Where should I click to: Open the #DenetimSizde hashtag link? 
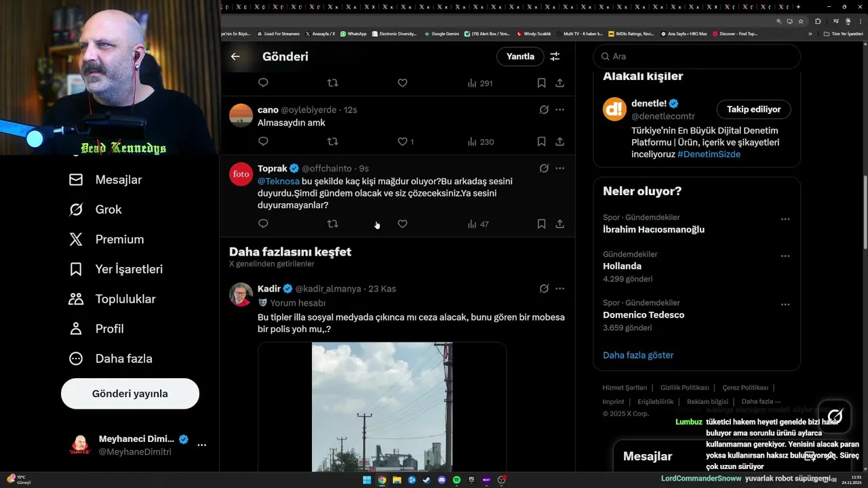pos(709,155)
